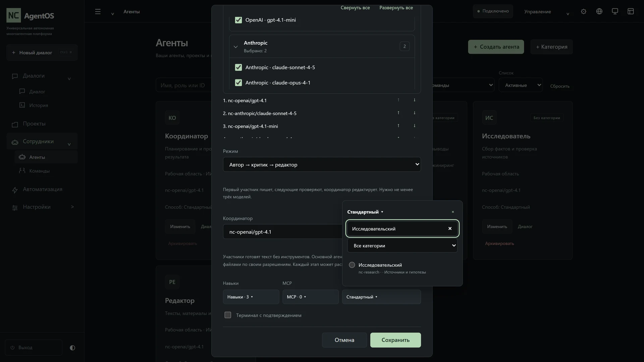The width and height of the screenshot is (644, 362).
Task: Enable Терминал с подтверждением checkbox
Action: [x=228, y=315]
